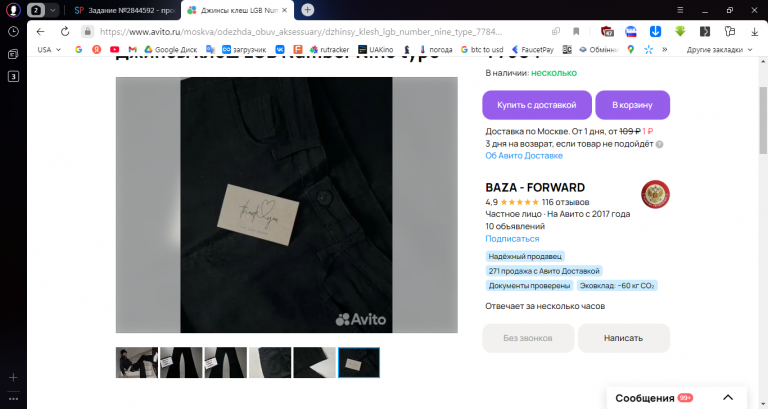
Task: Go back to the previous page
Action: pyautogui.click(x=41, y=31)
